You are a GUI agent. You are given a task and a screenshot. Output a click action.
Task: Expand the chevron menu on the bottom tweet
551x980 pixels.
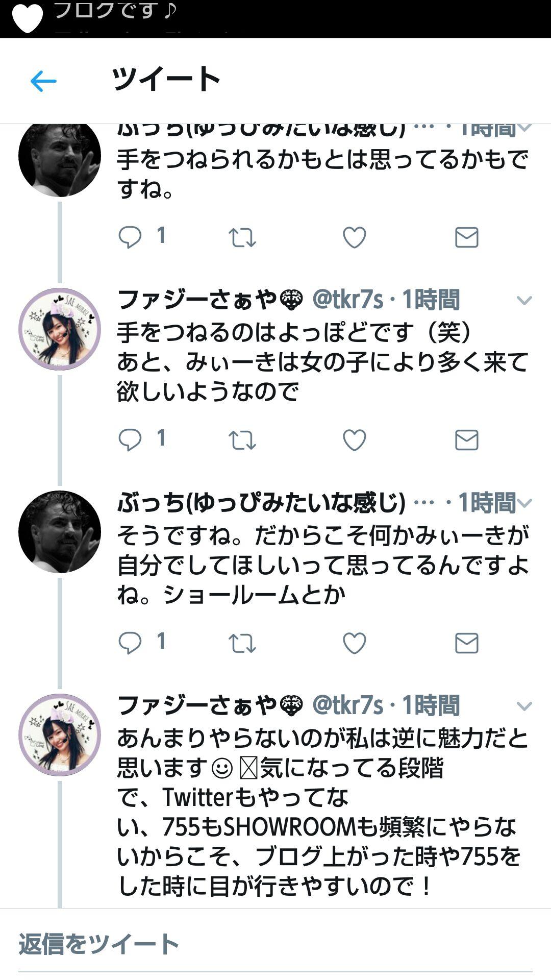524,706
